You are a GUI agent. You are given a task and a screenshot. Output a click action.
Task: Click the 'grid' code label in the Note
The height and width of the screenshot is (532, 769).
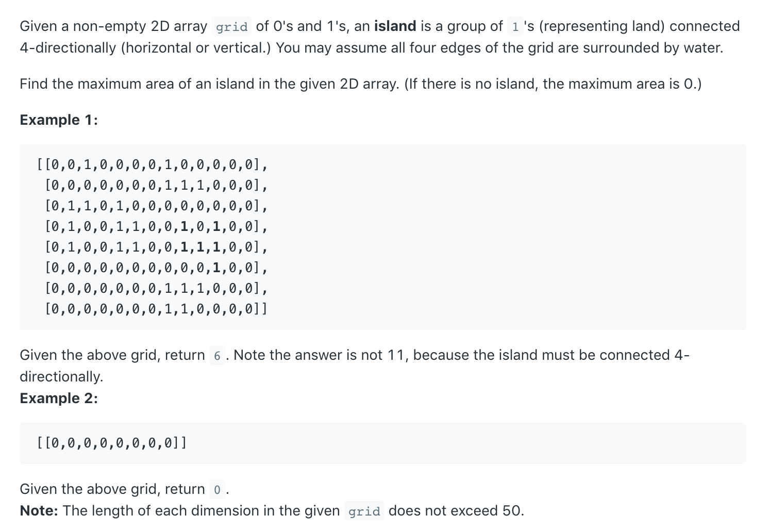coord(364,511)
